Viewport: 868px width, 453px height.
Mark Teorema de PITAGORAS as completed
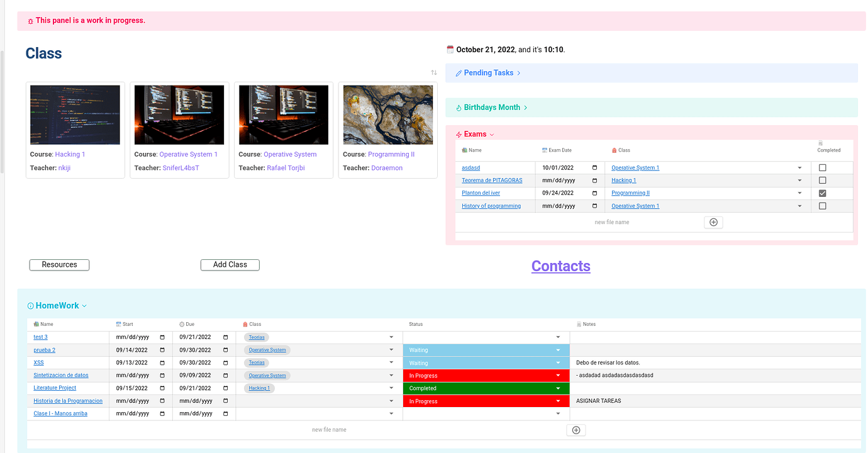(x=822, y=180)
